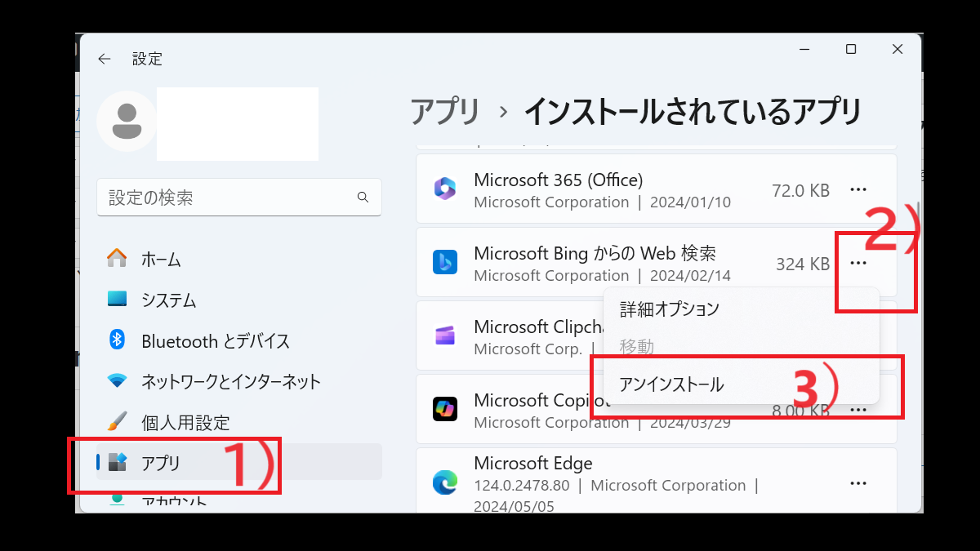980x551 pixels.
Task: Click the Microsoft 365 (Office) app name
Action: [559, 180]
